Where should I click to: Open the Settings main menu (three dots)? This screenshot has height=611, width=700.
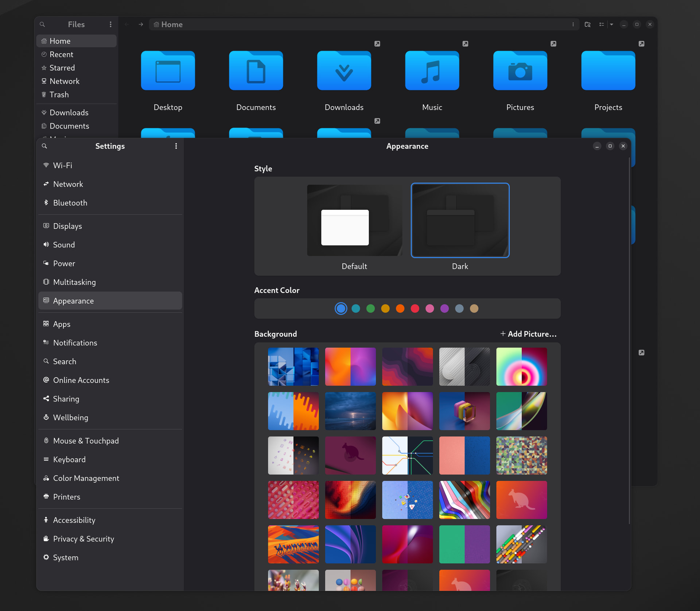176,146
